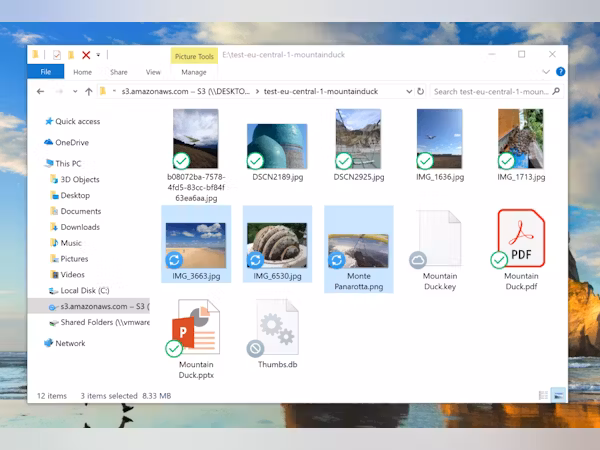Click s3.amazonaws.com breadcrumb in address bar

(185, 91)
